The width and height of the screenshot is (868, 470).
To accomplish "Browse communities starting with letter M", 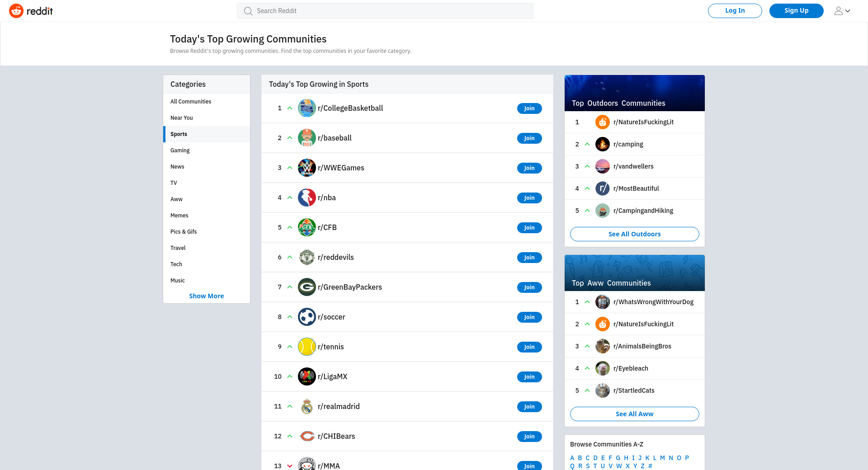I will (662, 458).
